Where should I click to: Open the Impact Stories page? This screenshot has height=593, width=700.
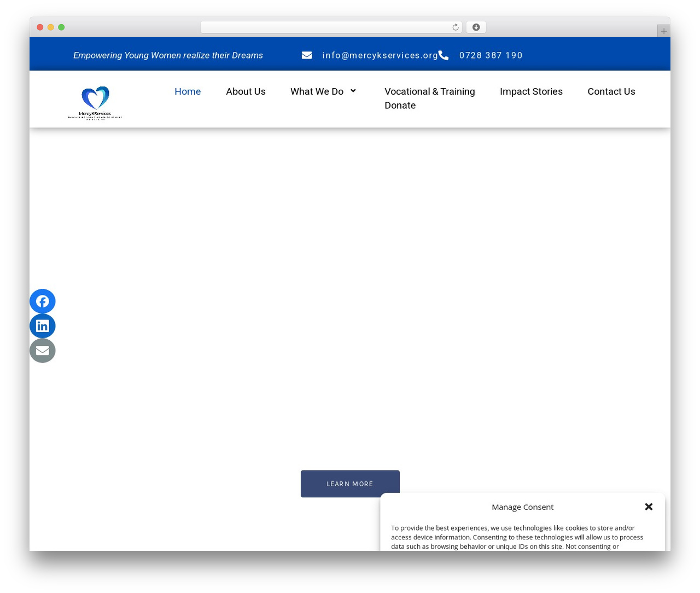[531, 91]
